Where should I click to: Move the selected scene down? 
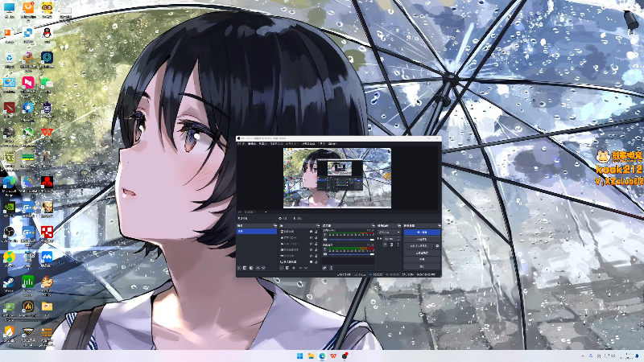click(263, 268)
